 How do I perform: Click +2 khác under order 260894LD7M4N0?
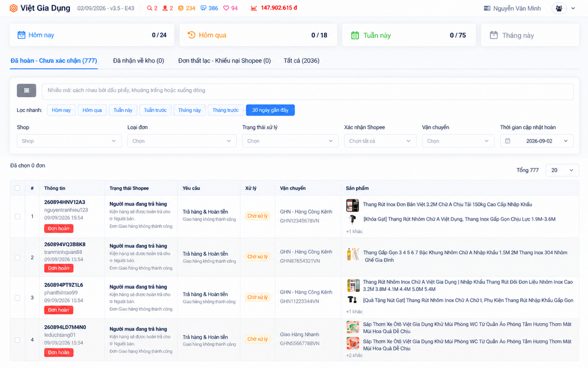pyautogui.click(x=355, y=355)
